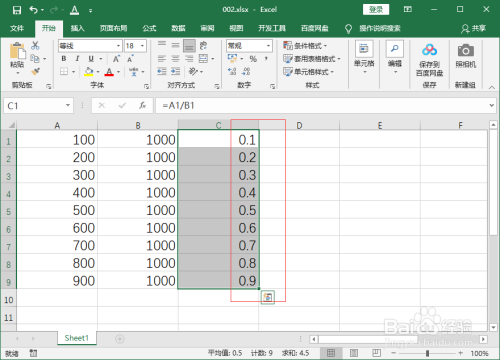The height and width of the screenshot is (360, 500).
Task: Click the Insert Function fx icon
Action: pos(143,106)
